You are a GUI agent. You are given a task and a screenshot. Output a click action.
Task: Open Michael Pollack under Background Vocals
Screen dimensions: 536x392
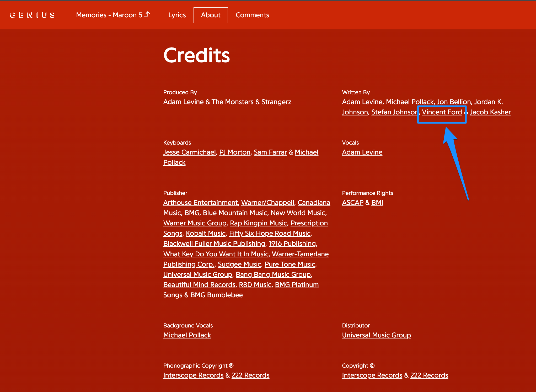187,335
